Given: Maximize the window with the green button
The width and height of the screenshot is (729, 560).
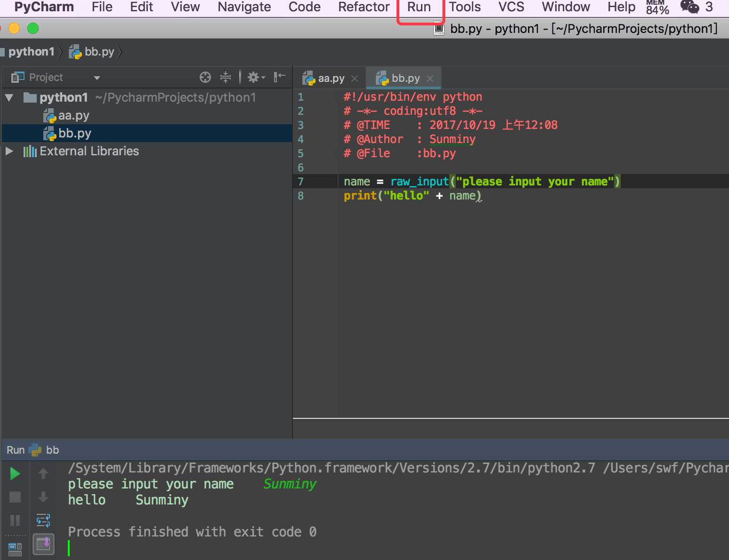Looking at the screenshot, I should point(33,29).
